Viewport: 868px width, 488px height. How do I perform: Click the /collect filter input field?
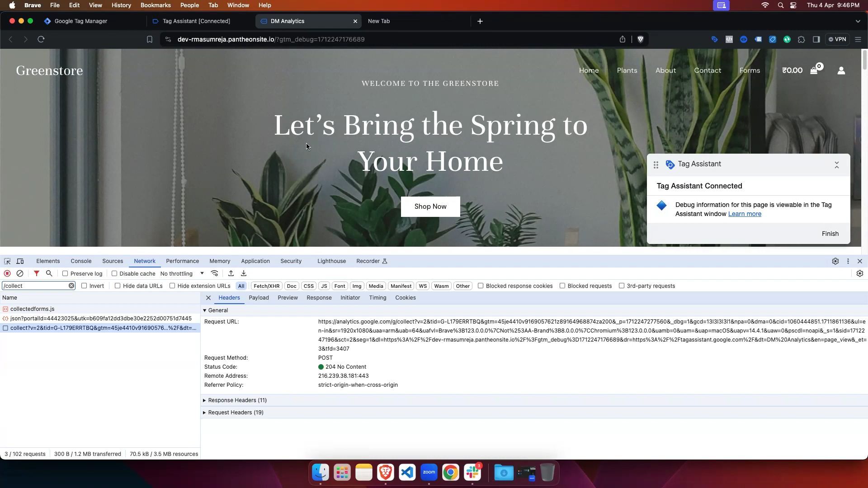pyautogui.click(x=35, y=286)
